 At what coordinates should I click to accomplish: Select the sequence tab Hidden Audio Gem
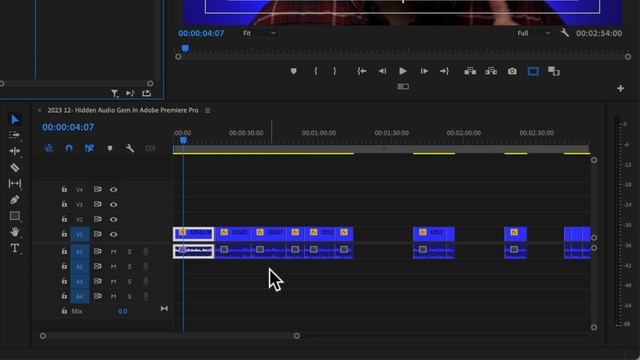(123, 110)
